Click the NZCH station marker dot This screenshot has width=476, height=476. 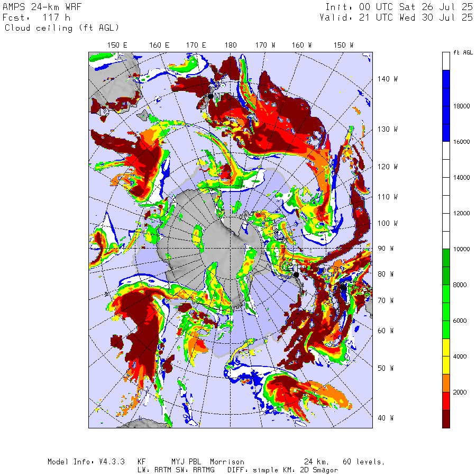pos(210,96)
